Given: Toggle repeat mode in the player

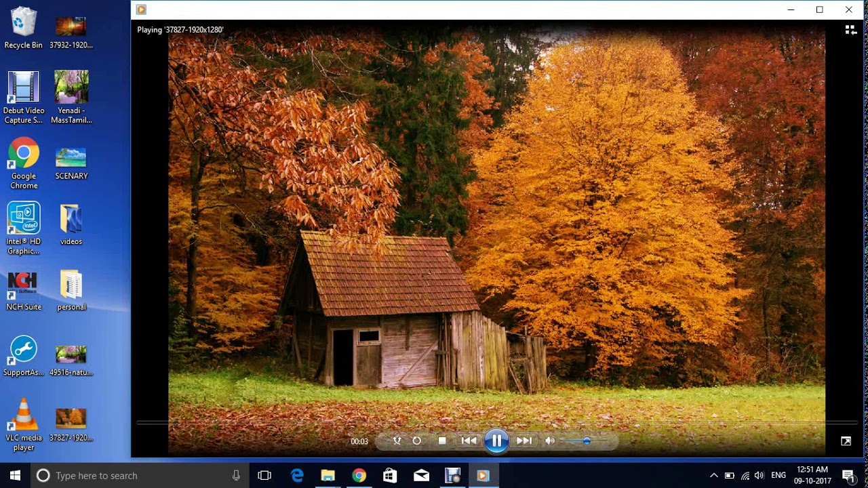Looking at the screenshot, I should click(417, 441).
